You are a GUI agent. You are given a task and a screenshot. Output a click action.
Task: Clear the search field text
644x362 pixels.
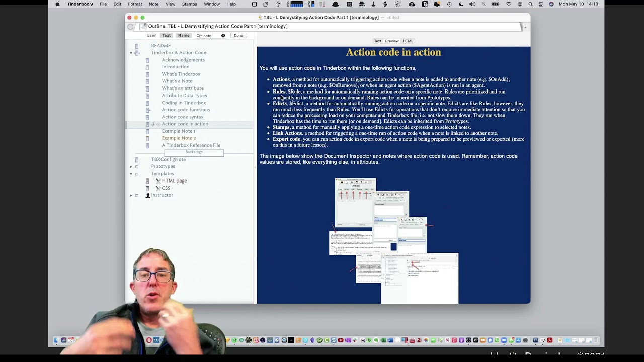[x=223, y=36]
